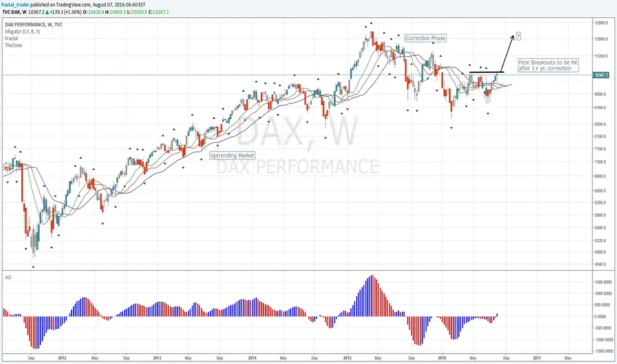Screen dimensions: 617x364
Task: Select the Alligator (13, 8, 5) indicator label
Action: [x=23, y=32]
